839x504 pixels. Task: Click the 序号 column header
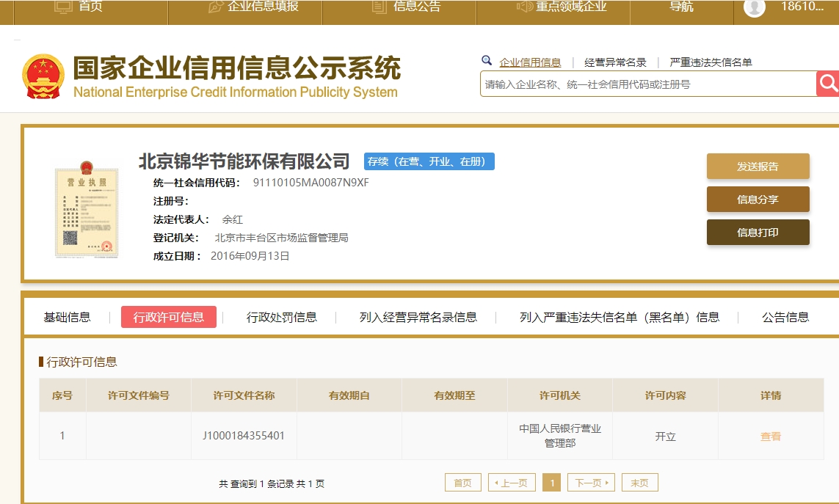[62, 395]
